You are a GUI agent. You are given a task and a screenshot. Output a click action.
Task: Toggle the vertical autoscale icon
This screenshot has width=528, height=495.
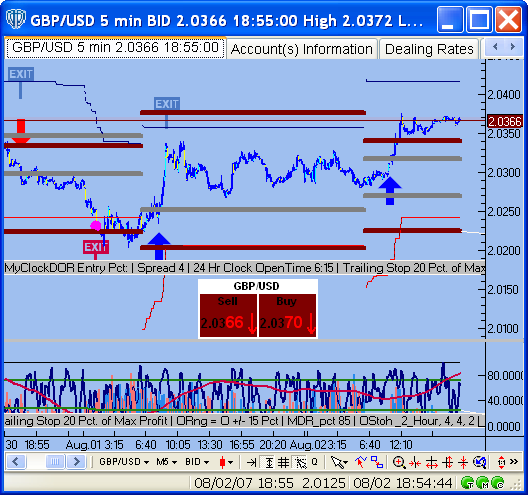click(269, 463)
